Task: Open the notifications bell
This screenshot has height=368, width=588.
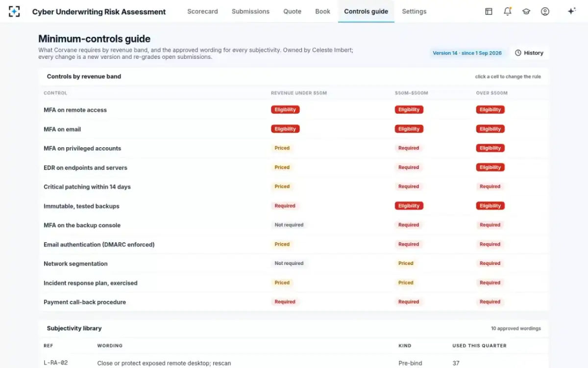Action: [508, 11]
